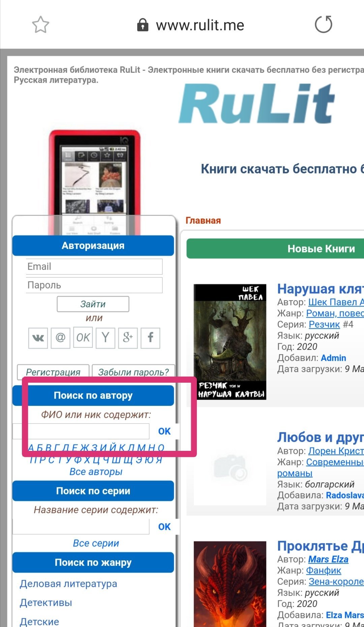Viewport: 364px width, 627px height.
Task: Open the red dragon book cover
Action: [x=230, y=584]
